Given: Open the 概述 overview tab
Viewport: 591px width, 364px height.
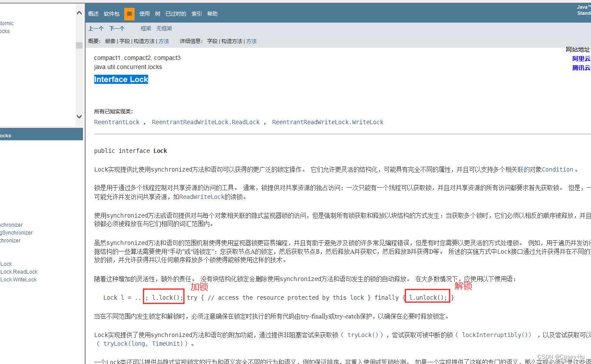Looking at the screenshot, I should (93, 14).
